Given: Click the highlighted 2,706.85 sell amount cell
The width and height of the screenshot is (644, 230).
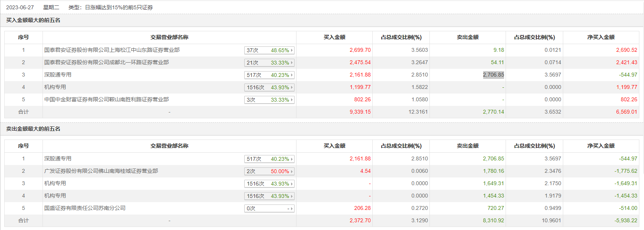Looking at the screenshot, I should [493, 75].
